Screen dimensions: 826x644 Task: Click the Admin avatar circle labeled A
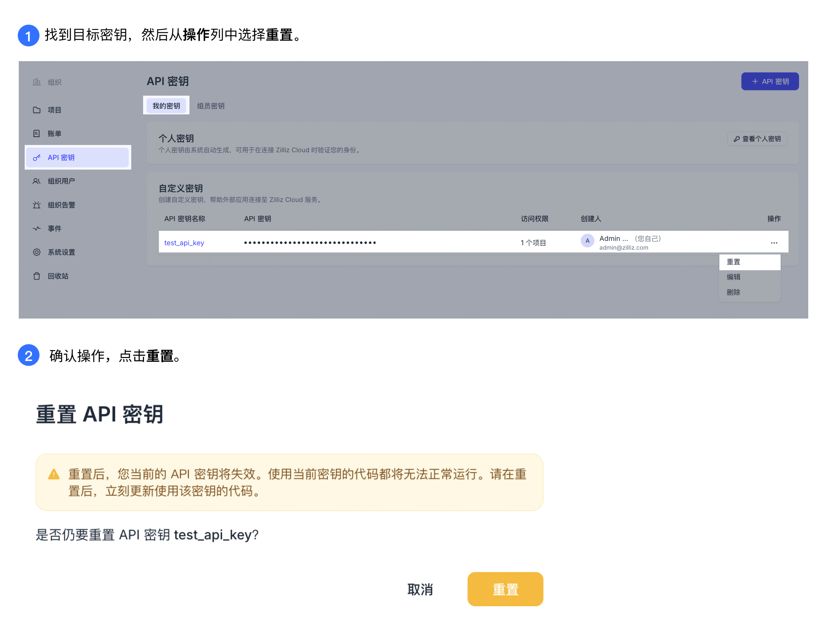coord(588,241)
